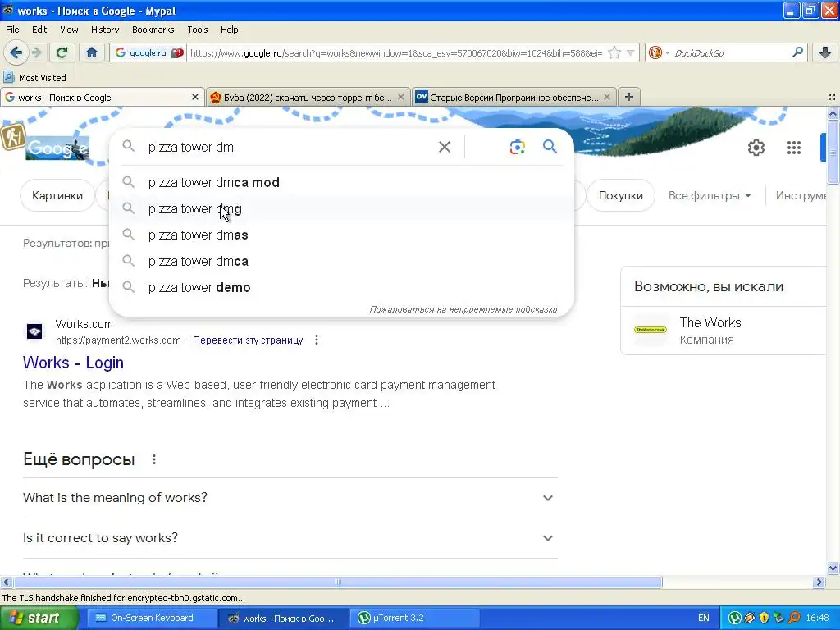Open the Google apps grid
The image size is (840, 630).
point(794,148)
